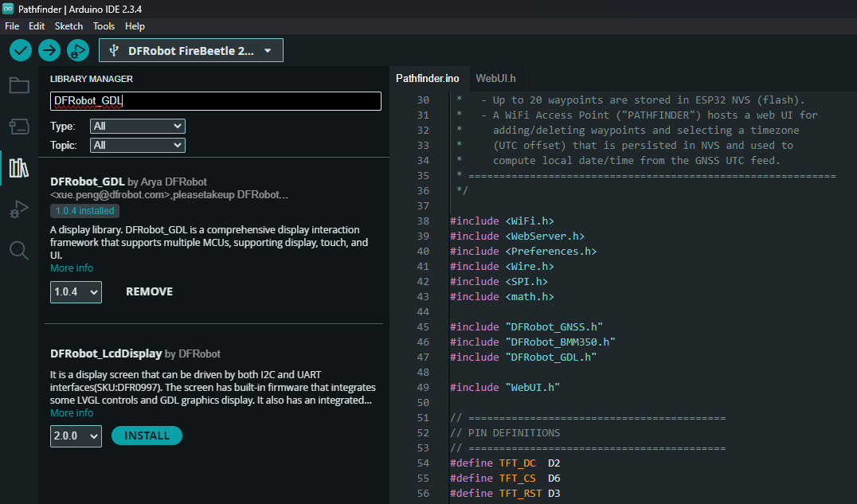Viewport: 857px width, 504px height.
Task: Click line 41 #include <Wire.h>
Action: tap(502, 266)
